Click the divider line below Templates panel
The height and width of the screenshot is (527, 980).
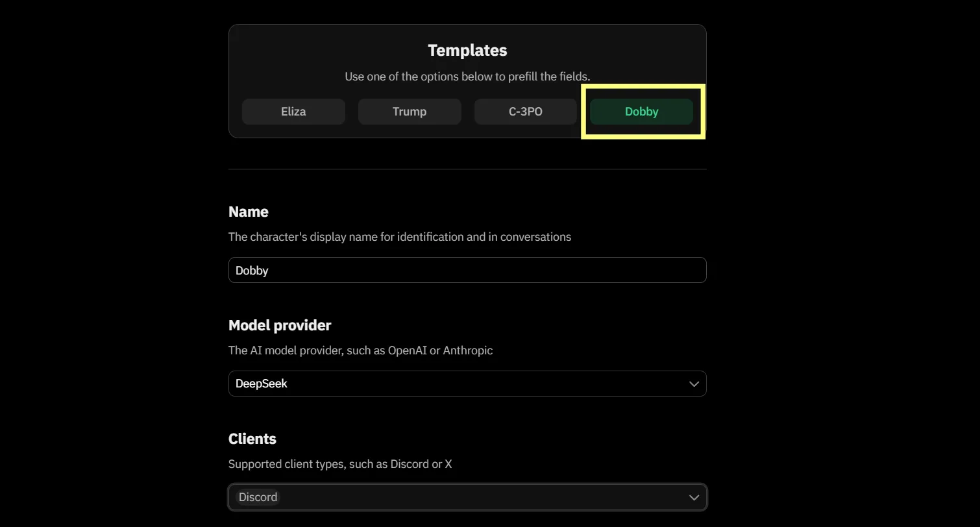coord(467,169)
